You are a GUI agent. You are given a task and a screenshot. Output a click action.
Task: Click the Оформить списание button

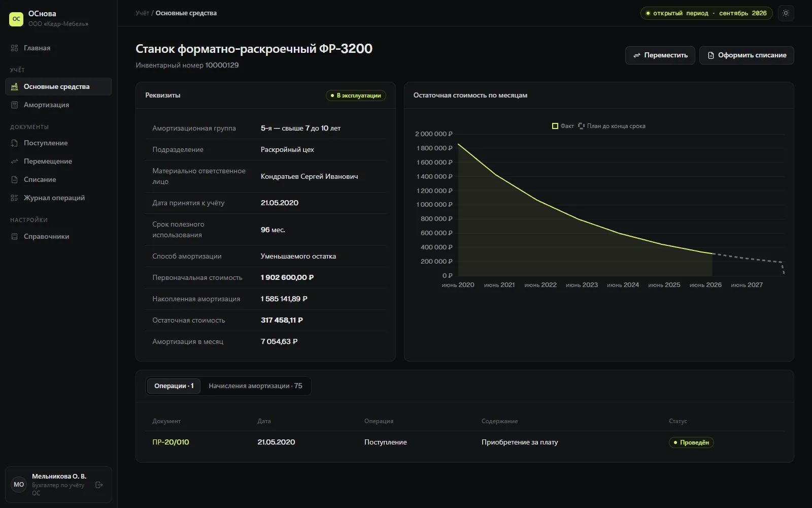click(747, 55)
